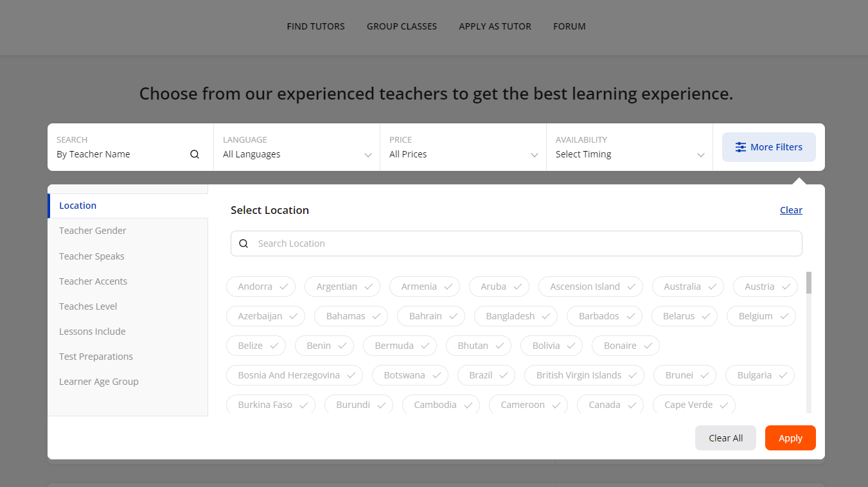Image resolution: width=868 pixels, height=487 pixels.
Task: Expand the Language dropdown
Action: click(297, 147)
